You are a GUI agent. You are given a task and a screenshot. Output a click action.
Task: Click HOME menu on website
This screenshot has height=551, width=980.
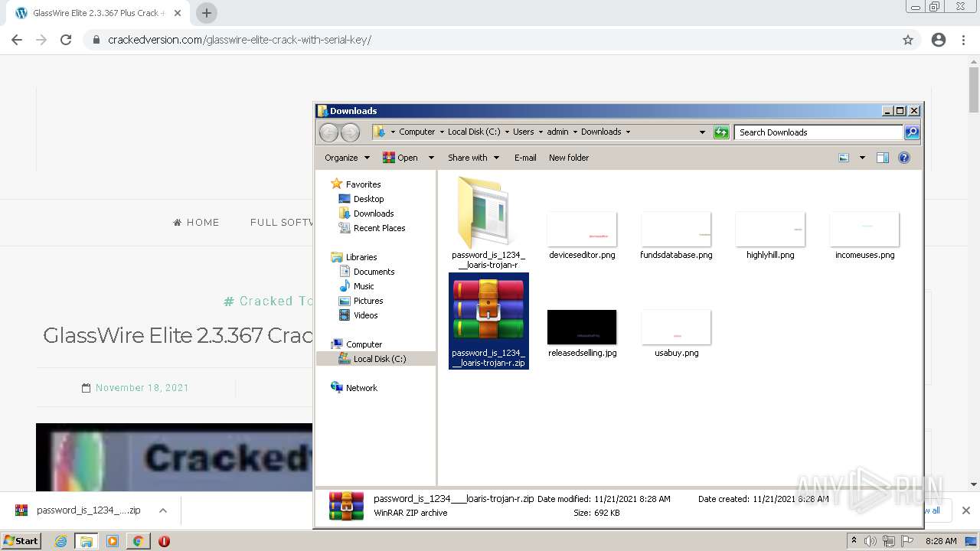(x=197, y=223)
